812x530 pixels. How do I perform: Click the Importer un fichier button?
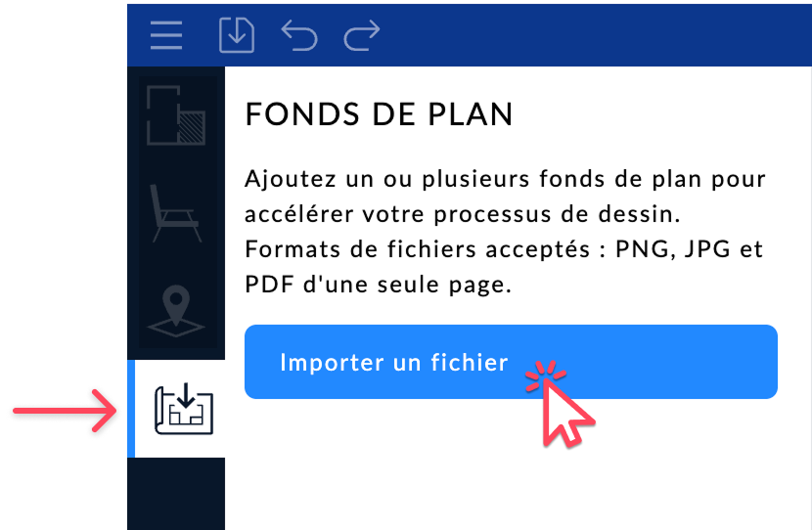394,362
